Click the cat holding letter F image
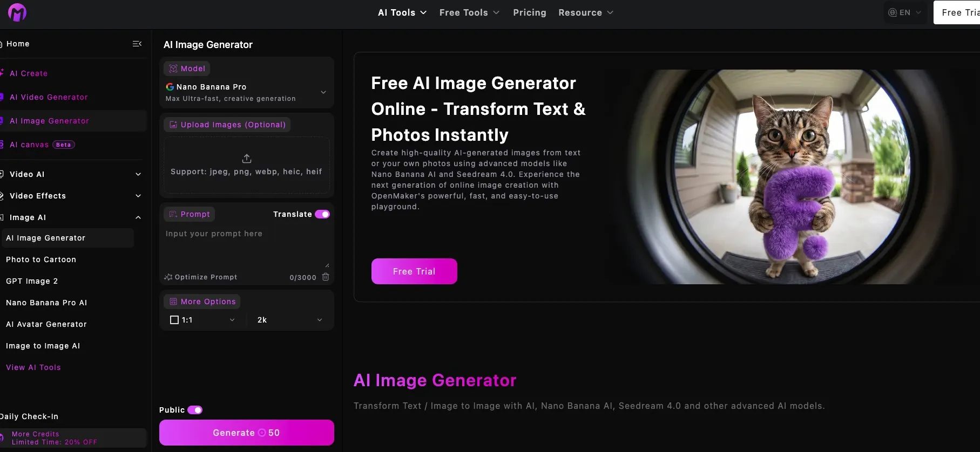The image size is (980, 452). pyautogui.click(x=792, y=177)
